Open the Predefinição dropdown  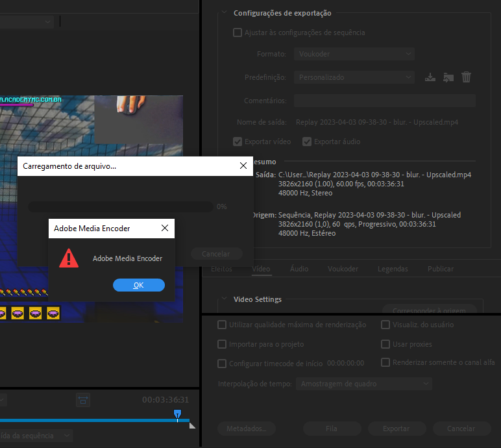354,77
